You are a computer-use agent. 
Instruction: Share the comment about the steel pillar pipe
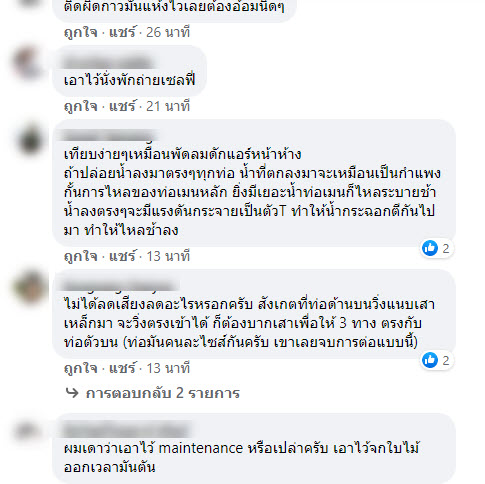[x=122, y=368]
